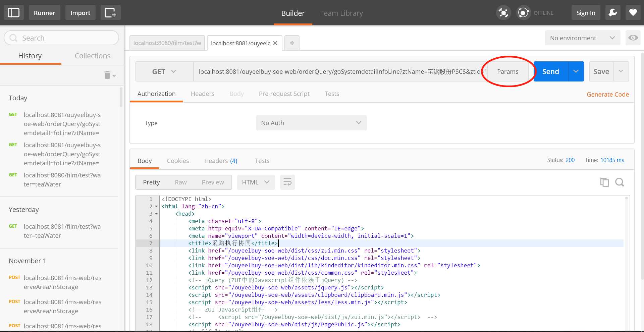Click the Import button
Viewport: 644px width, 332px height.
[x=80, y=13]
